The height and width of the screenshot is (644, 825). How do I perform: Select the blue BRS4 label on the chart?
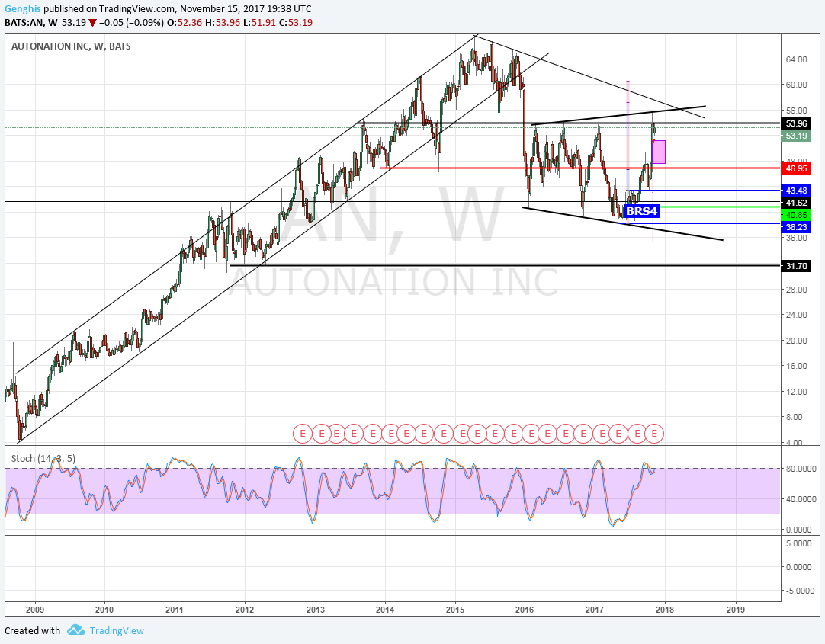point(641,211)
